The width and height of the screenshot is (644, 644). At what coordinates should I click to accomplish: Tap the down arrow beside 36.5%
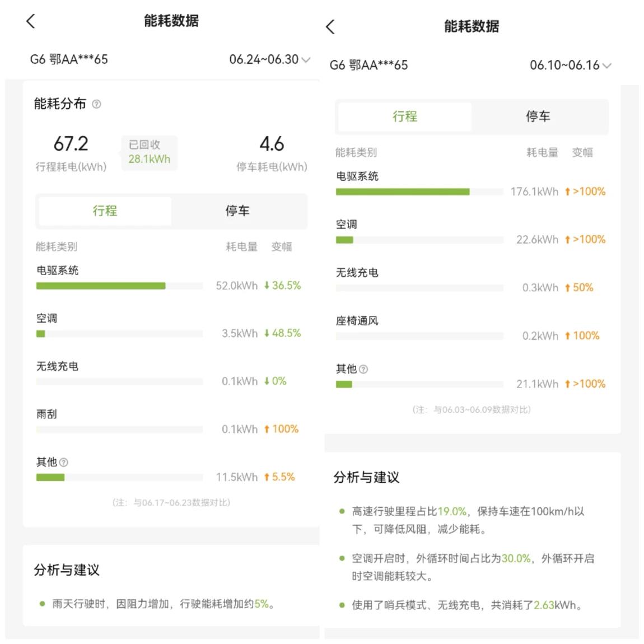(x=267, y=286)
